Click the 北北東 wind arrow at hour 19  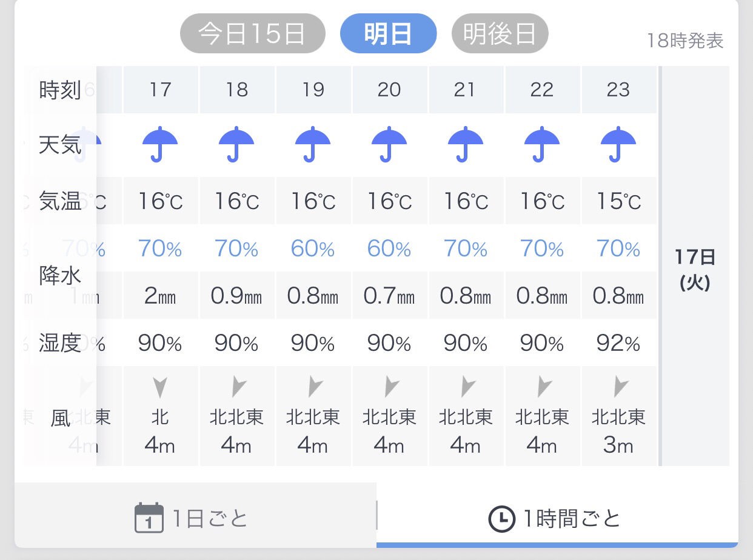(314, 387)
